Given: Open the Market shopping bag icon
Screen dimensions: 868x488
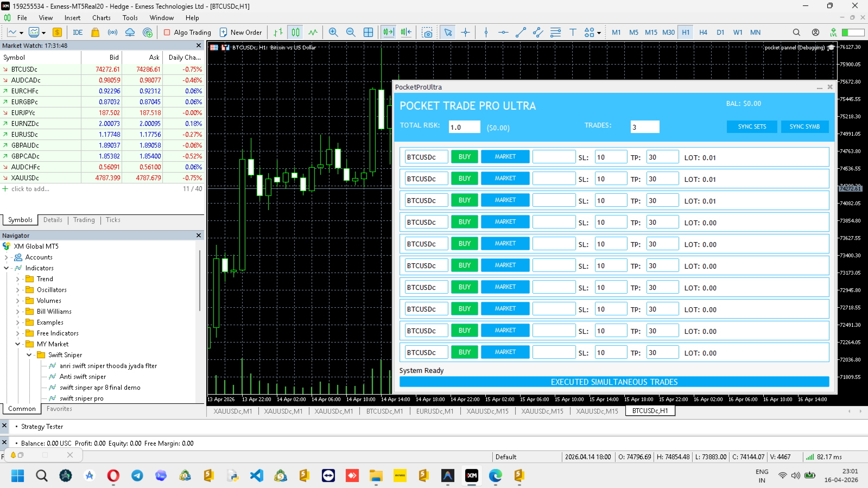Looking at the screenshot, I should click(96, 33).
